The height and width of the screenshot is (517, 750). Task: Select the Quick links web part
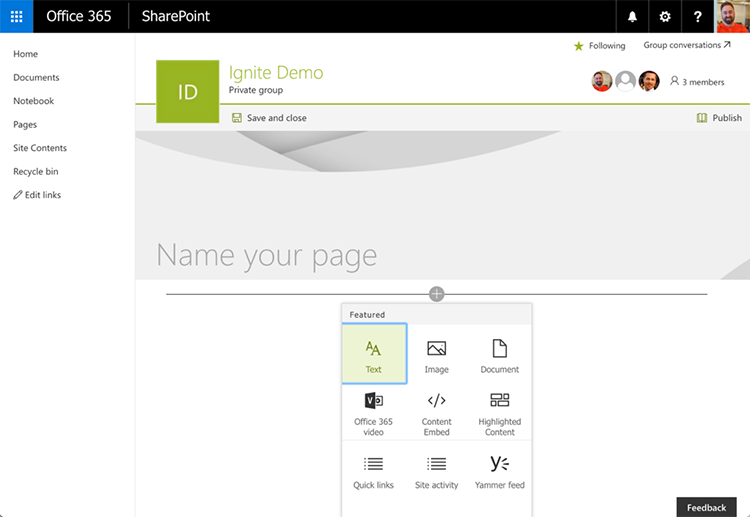[374, 473]
